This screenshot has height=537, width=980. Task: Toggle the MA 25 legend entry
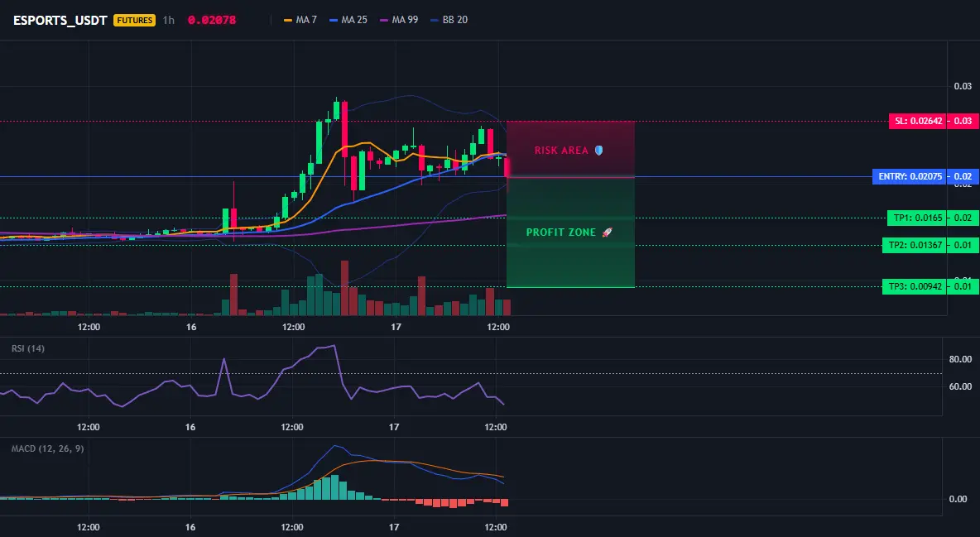point(348,20)
